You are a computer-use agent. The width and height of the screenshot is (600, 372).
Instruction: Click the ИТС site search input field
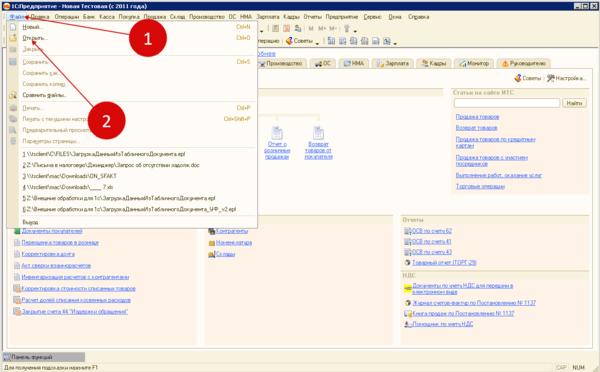click(507, 103)
